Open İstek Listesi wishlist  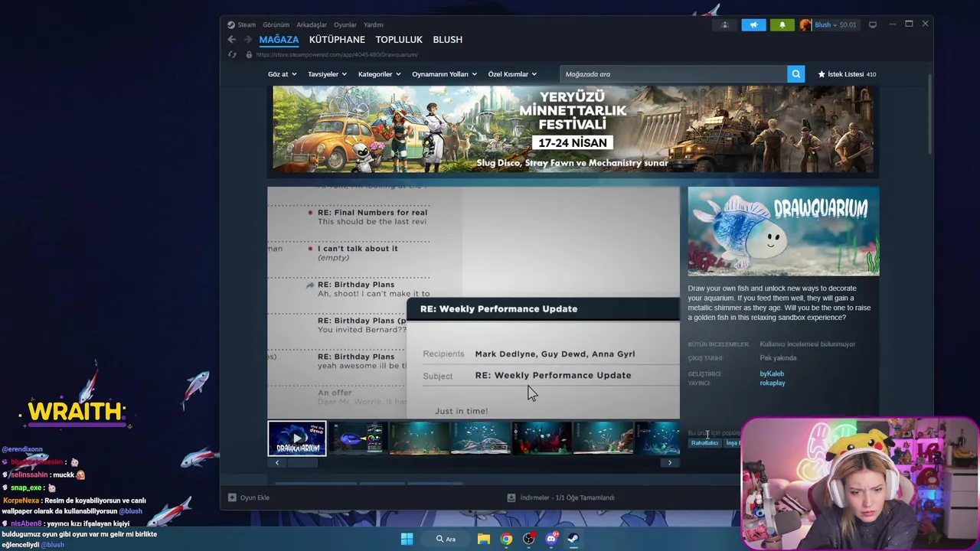847,74
